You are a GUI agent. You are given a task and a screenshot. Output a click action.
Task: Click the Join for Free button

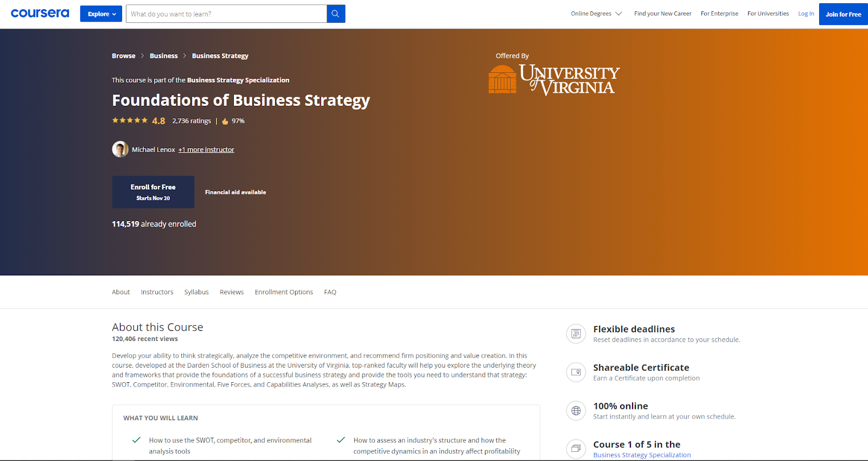tap(843, 14)
